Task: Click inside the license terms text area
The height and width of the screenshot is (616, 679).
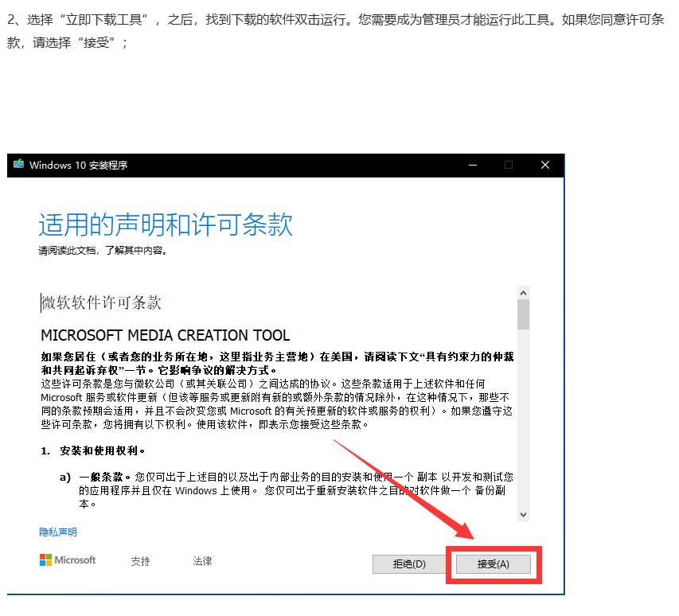Action: click(x=279, y=398)
